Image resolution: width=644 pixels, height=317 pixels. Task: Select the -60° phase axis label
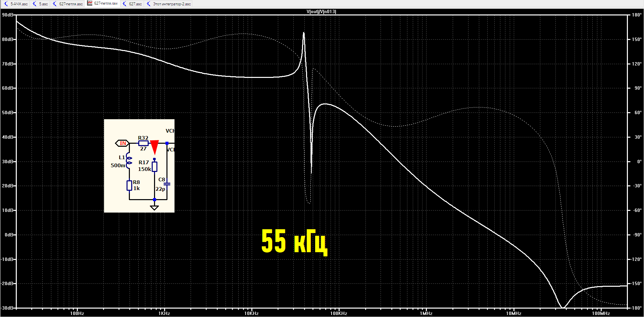637,210
